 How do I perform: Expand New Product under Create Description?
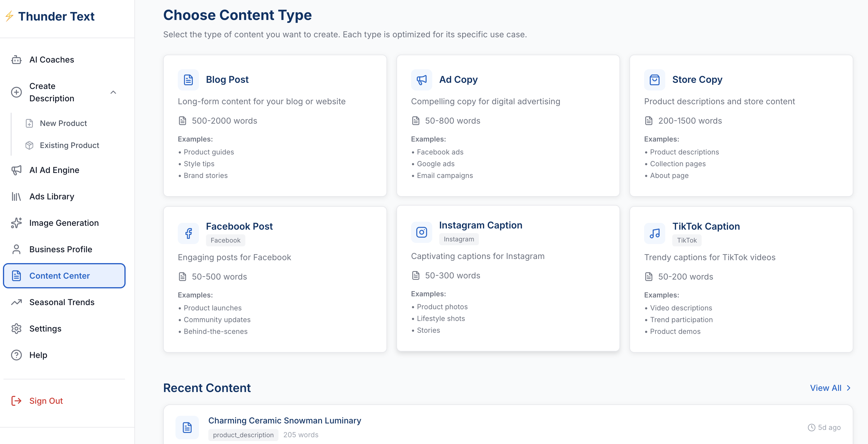63,123
